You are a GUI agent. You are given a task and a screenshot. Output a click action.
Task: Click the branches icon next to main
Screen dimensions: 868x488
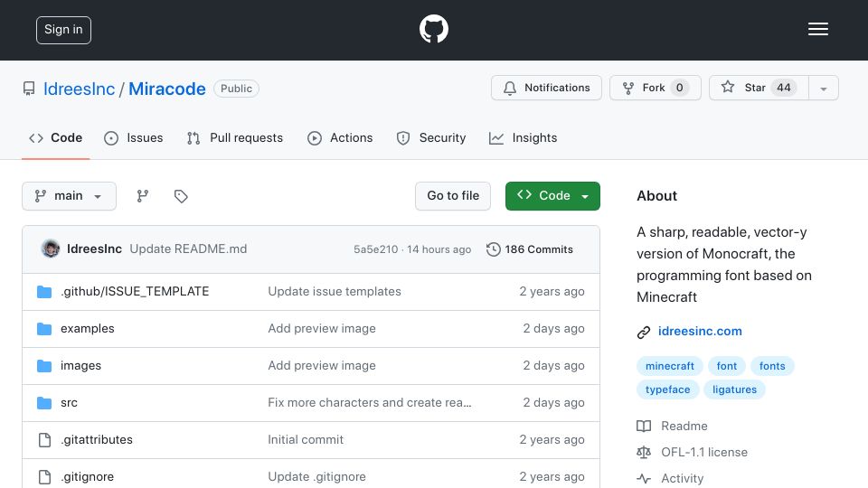click(x=143, y=196)
